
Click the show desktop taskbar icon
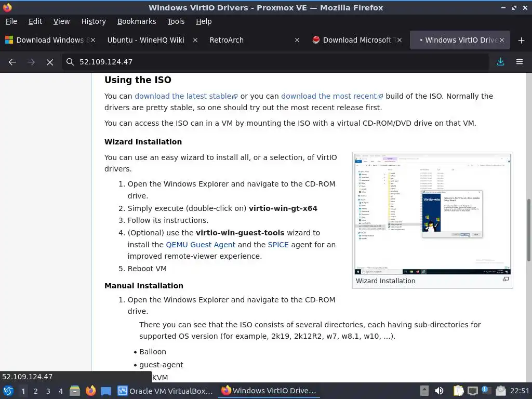[x=106, y=391]
